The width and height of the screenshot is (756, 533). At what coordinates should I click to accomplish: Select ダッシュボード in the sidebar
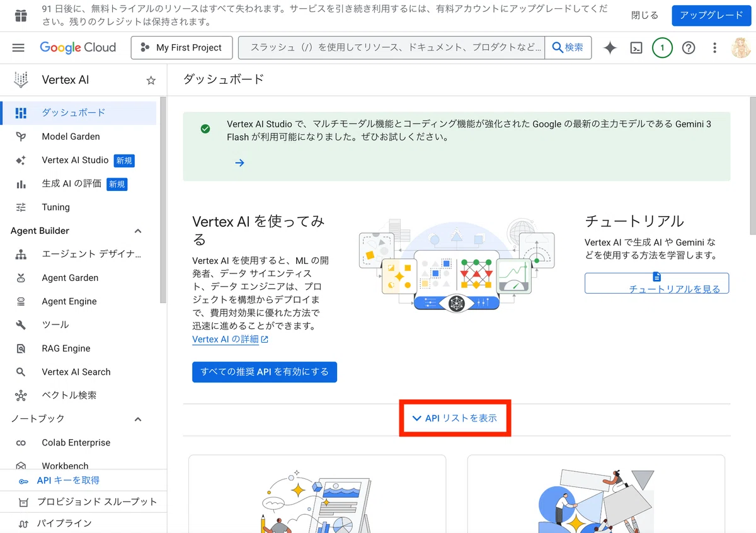(x=78, y=113)
